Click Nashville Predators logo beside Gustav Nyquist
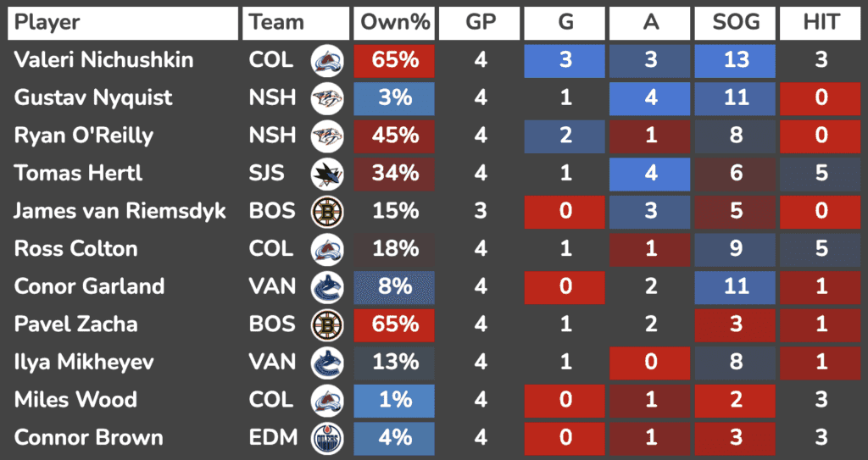Viewport: 868px width, 460px height. click(325, 98)
